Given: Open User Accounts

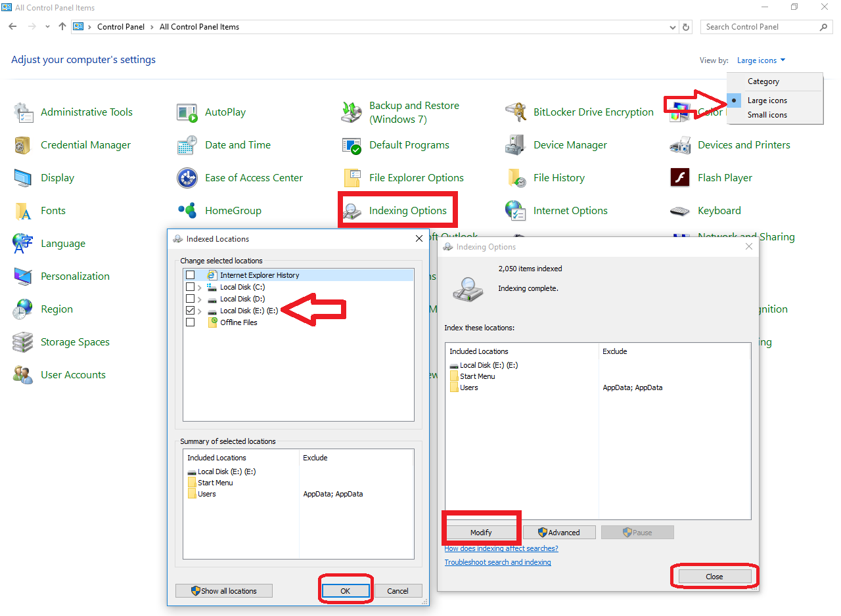Looking at the screenshot, I should 72,374.
